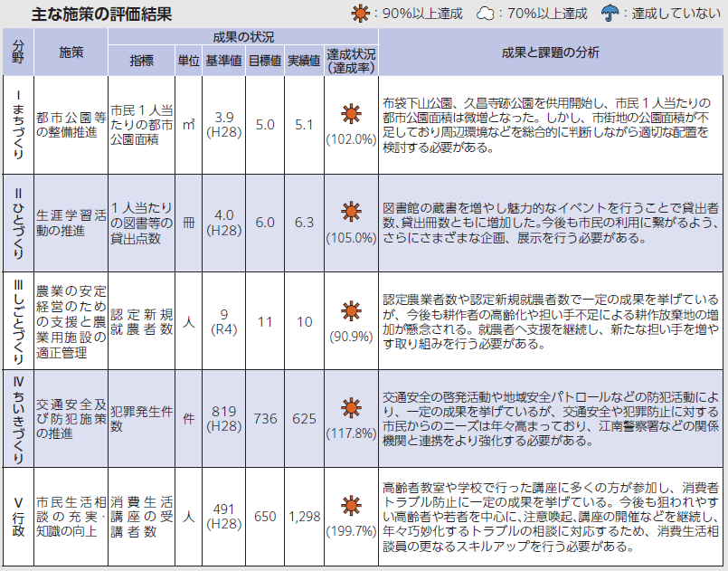
Task: Select the sun icon above 102.0%
Action: coord(350,114)
